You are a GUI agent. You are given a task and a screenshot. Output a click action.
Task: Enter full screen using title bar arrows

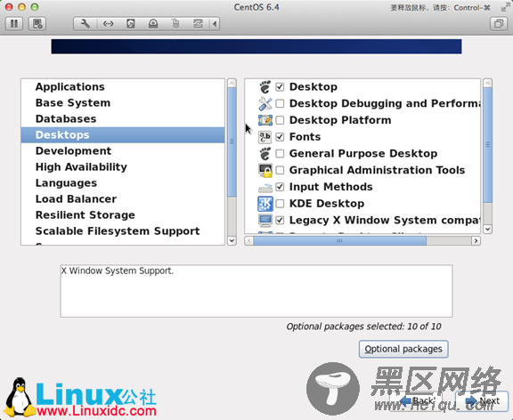click(x=505, y=7)
